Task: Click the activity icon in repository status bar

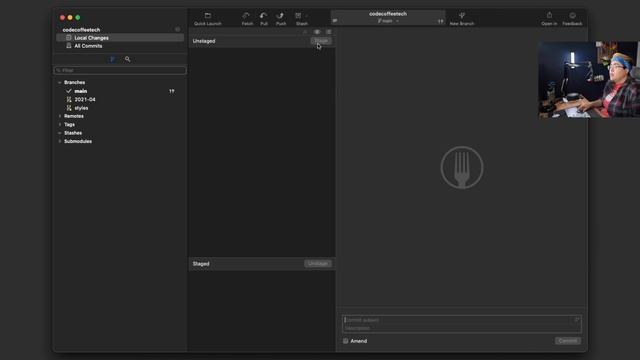Action: 335,20
